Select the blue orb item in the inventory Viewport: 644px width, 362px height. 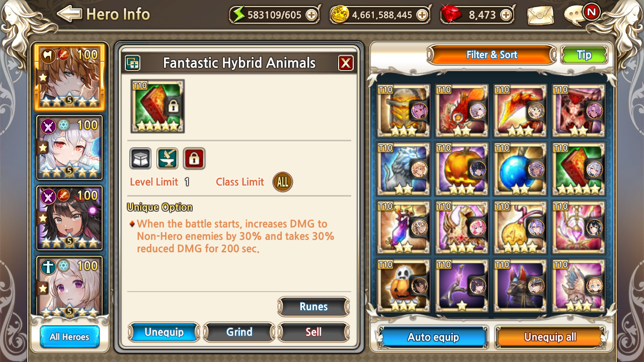tap(520, 169)
